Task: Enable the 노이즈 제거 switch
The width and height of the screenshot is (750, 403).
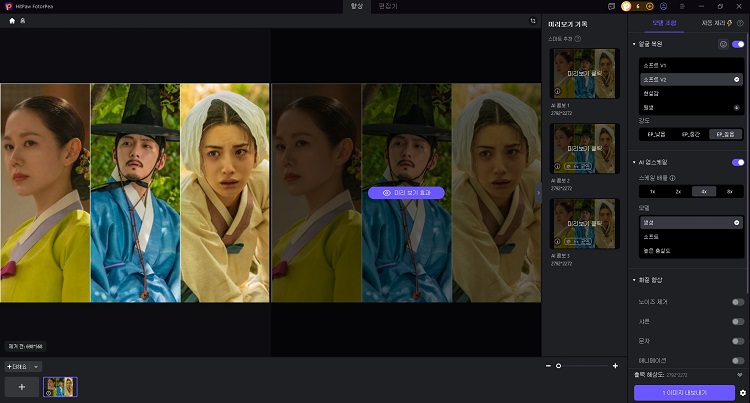Action: coord(738,302)
